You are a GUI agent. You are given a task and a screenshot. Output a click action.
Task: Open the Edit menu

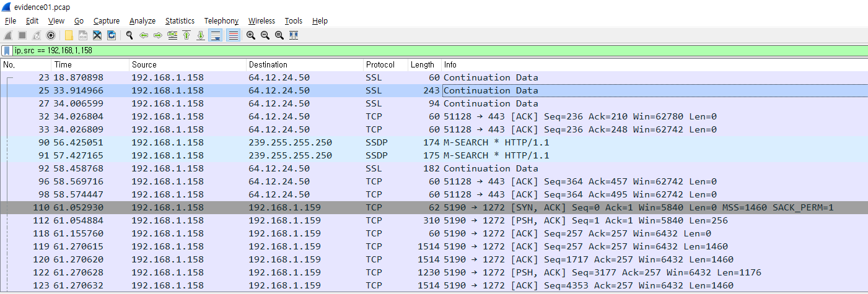tap(32, 21)
